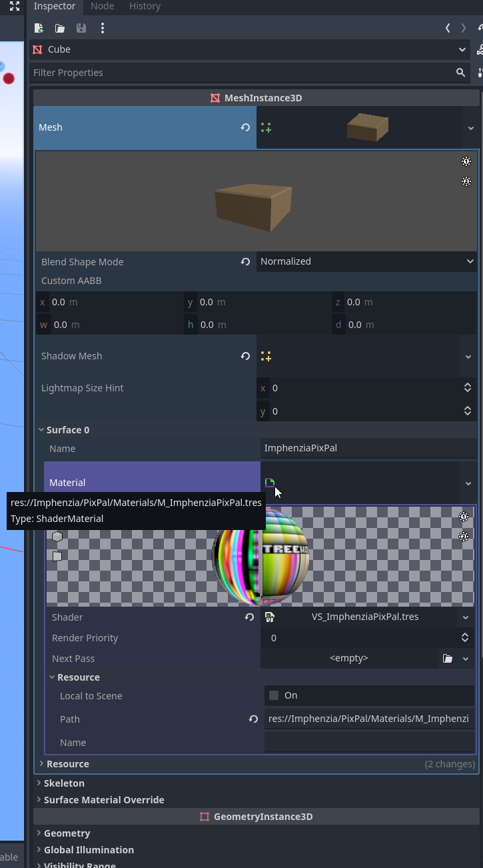The width and height of the screenshot is (483, 868).
Task: Toggle first light in mesh preview
Action: [x=466, y=161]
